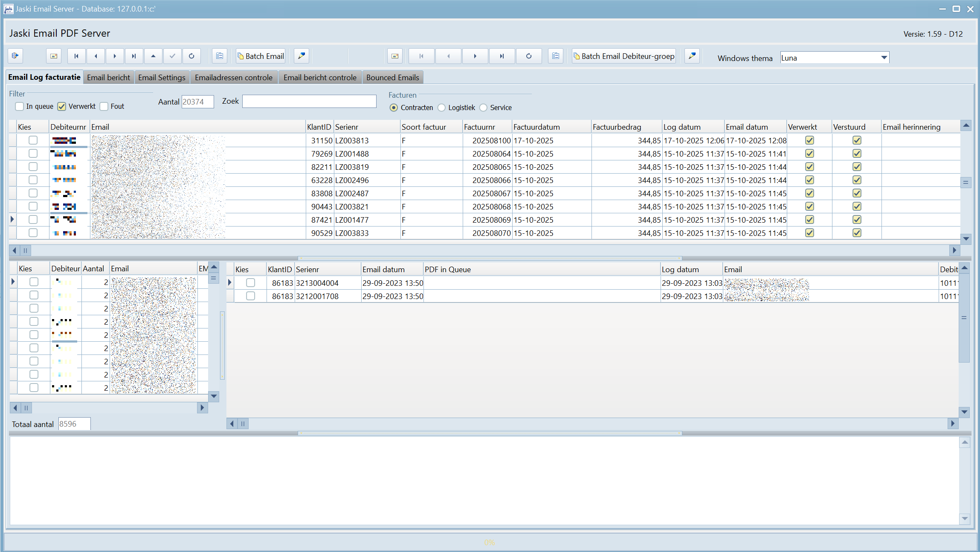Screen dimensions: 980x552
Task: Switch to Email Settings tab
Action: coord(162,77)
